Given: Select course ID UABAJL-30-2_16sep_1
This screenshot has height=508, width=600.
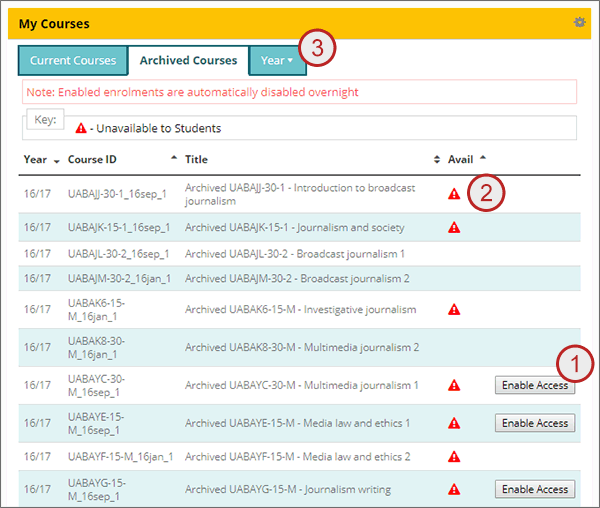Looking at the screenshot, I should (x=119, y=254).
